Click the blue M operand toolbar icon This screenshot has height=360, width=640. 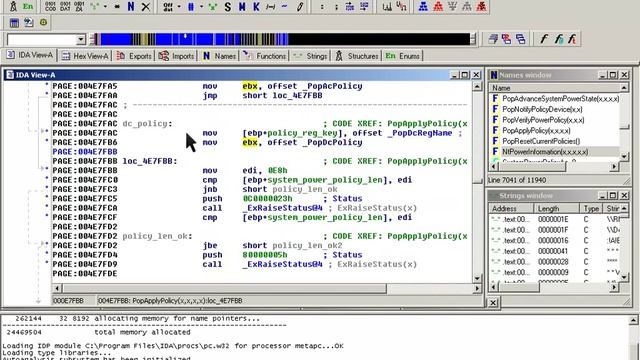[242, 6]
